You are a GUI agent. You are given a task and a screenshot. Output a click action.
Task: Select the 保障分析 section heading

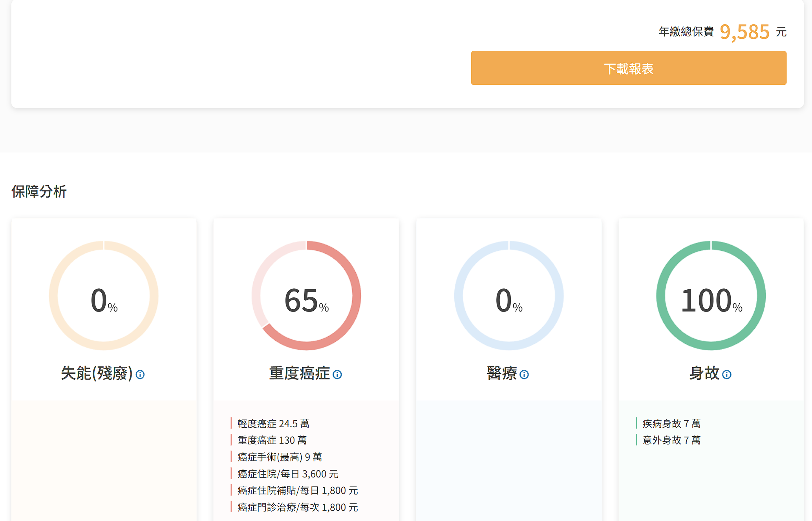coord(39,191)
